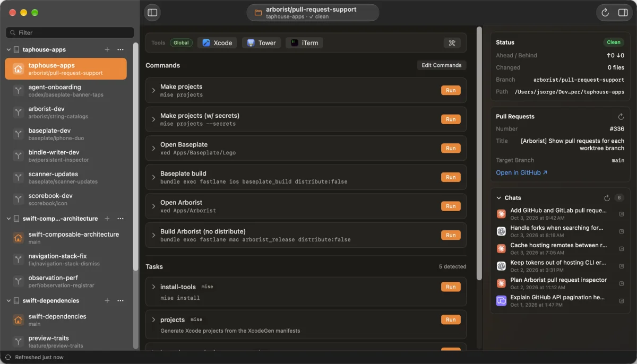
Task: Run the projects task
Action: pos(451,320)
